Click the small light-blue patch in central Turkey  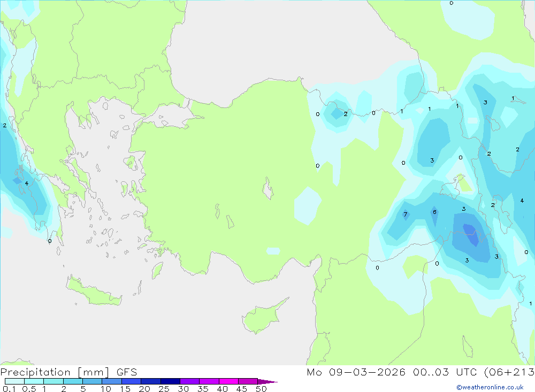[307, 205]
